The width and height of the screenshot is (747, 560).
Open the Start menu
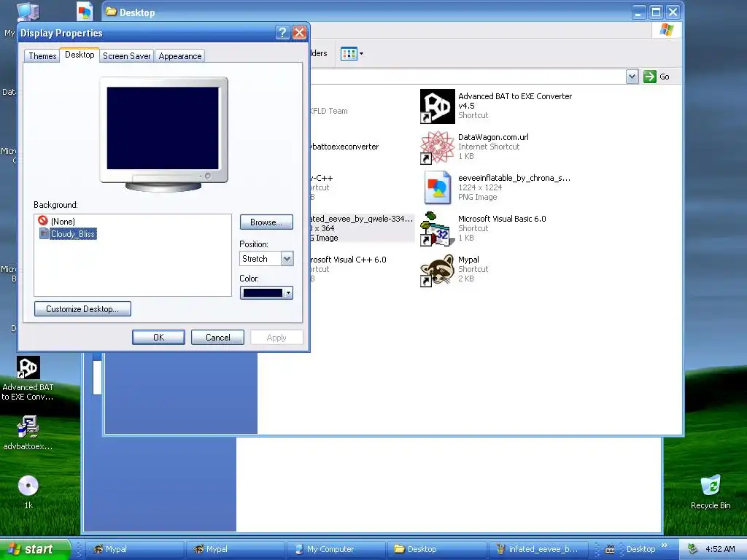coord(34,549)
